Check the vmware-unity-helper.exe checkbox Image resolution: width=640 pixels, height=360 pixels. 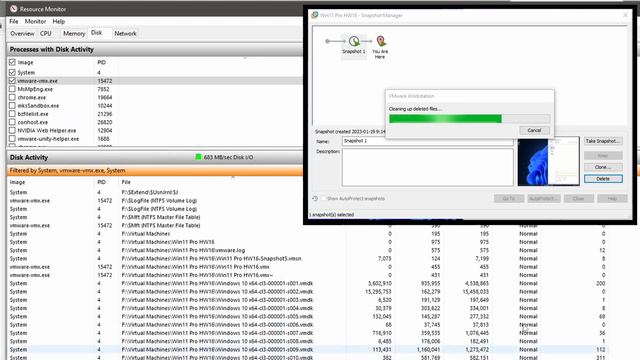click(x=12, y=139)
